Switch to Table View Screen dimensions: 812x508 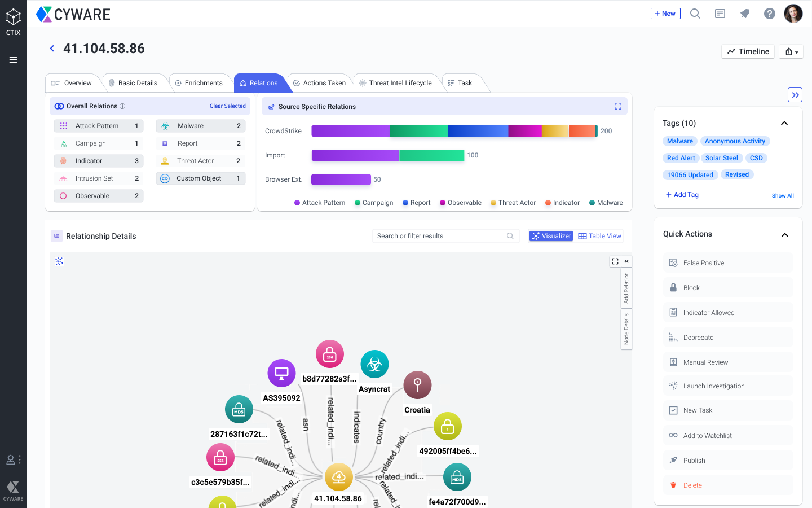pos(599,236)
